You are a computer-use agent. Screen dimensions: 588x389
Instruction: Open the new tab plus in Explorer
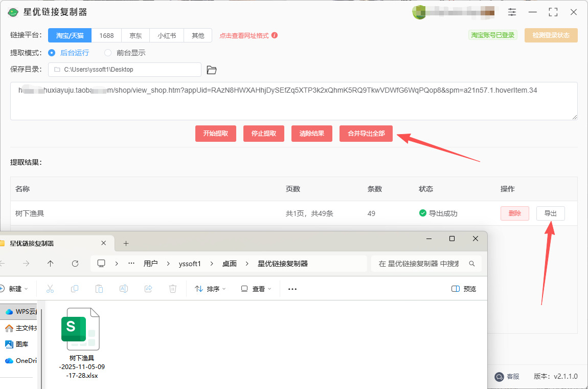[x=126, y=243]
